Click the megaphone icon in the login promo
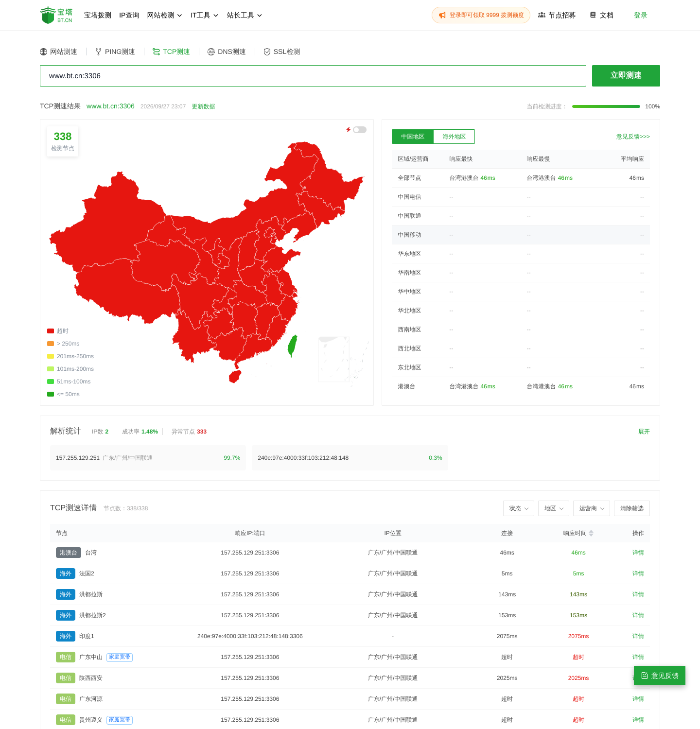700x729 pixels. coord(442,16)
